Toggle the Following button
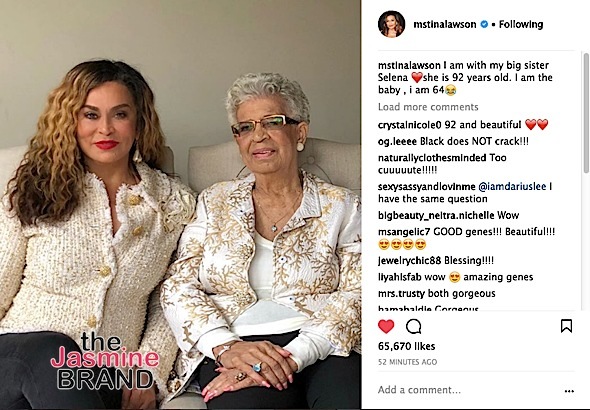590x410 pixels. click(521, 24)
